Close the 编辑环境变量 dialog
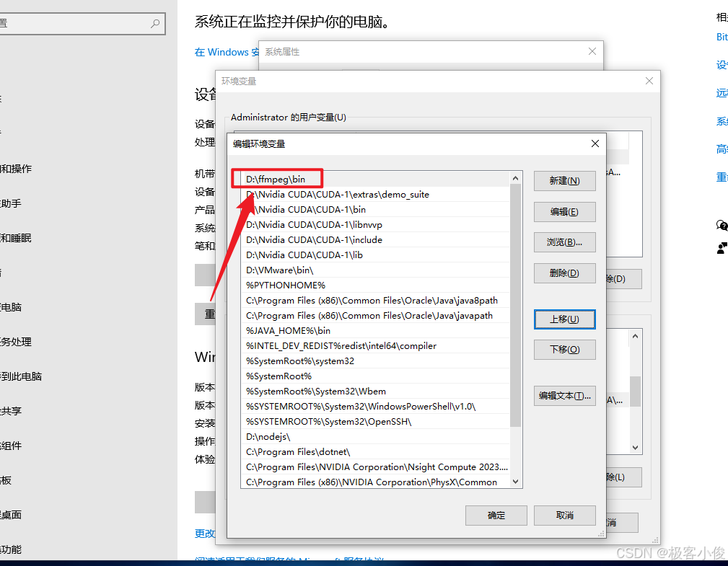The image size is (728, 566). point(595,143)
